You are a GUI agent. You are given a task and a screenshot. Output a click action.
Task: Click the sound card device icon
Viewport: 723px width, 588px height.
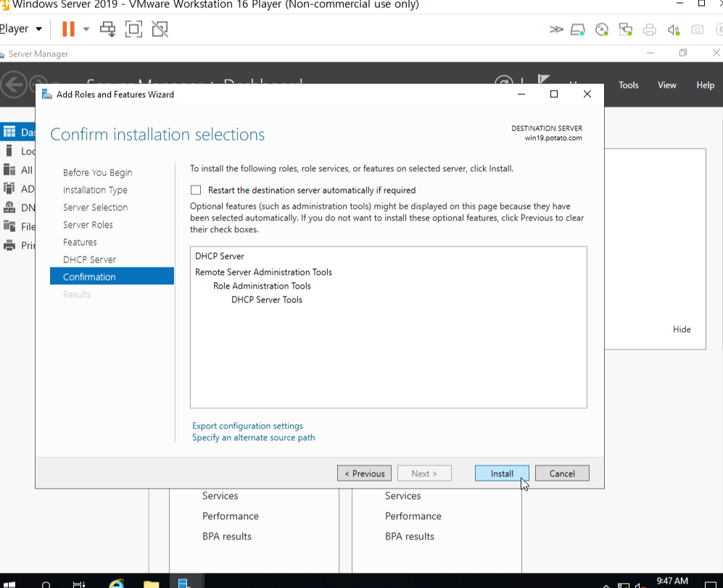coord(674,30)
